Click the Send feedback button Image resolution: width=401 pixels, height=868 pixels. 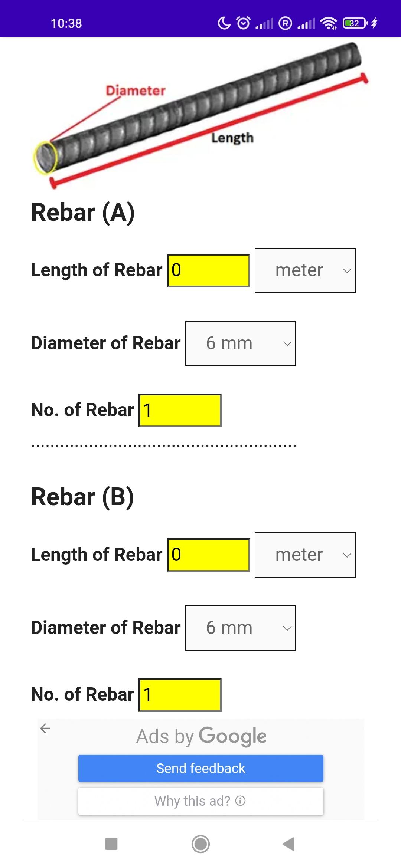[201, 768]
